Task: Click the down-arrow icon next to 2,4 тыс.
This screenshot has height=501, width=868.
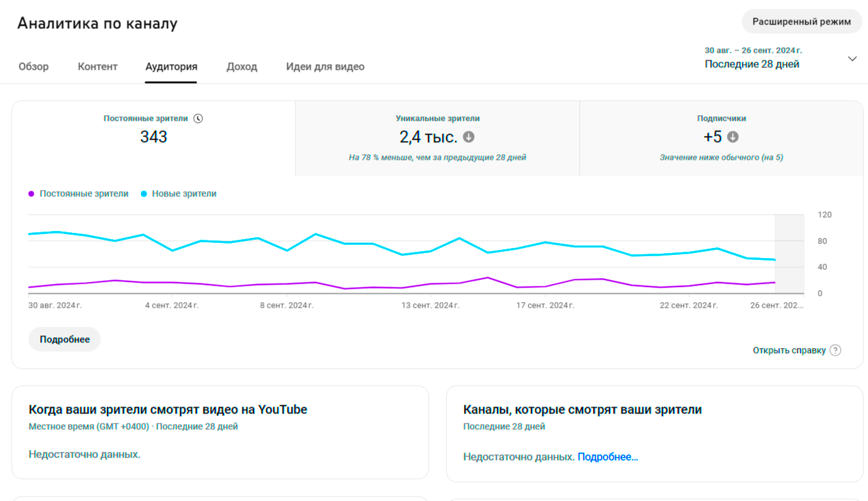Action: [469, 137]
